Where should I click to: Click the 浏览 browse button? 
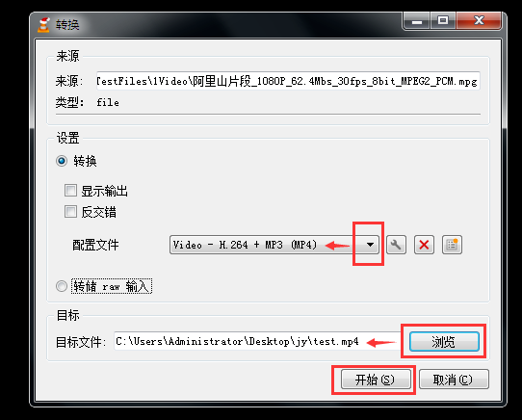pyautogui.click(x=444, y=342)
